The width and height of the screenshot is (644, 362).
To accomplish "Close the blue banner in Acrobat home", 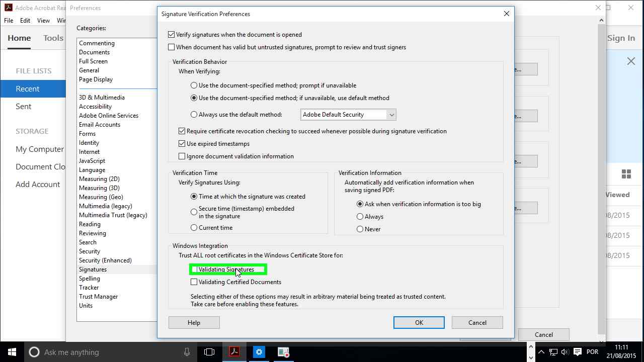I will click(631, 61).
